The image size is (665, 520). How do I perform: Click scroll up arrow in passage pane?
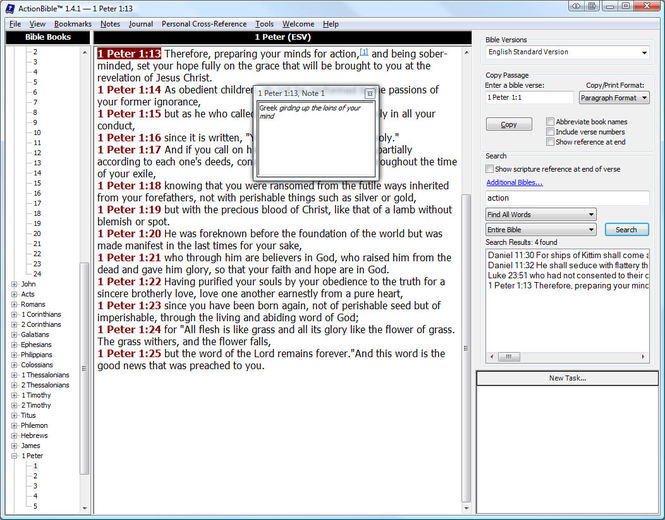(x=467, y=53)
